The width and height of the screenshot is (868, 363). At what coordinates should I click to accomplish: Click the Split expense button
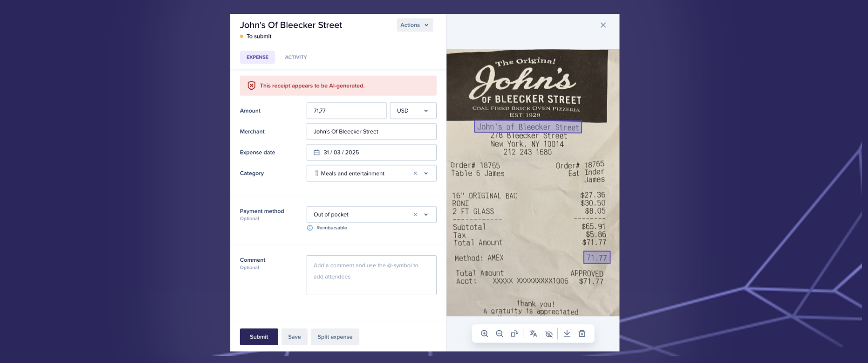click(335, 337)
